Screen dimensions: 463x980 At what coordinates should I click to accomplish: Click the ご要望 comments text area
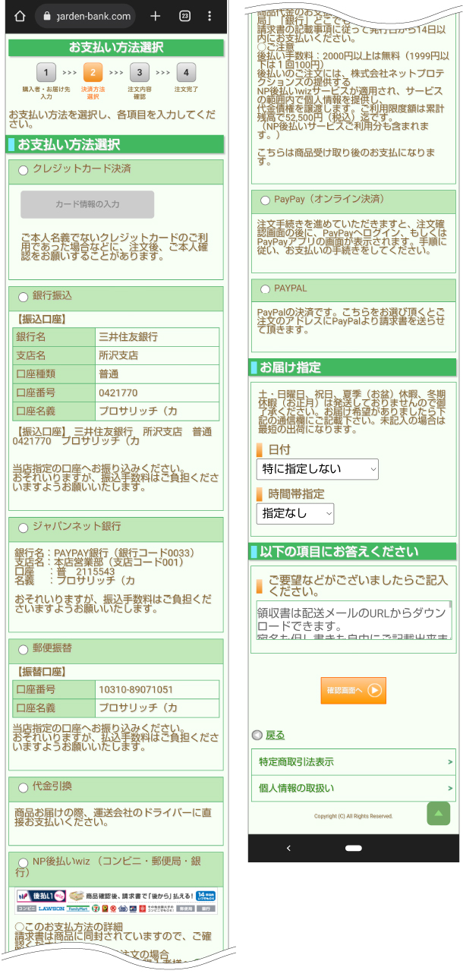pyautogui.click(x=354, y=620)
